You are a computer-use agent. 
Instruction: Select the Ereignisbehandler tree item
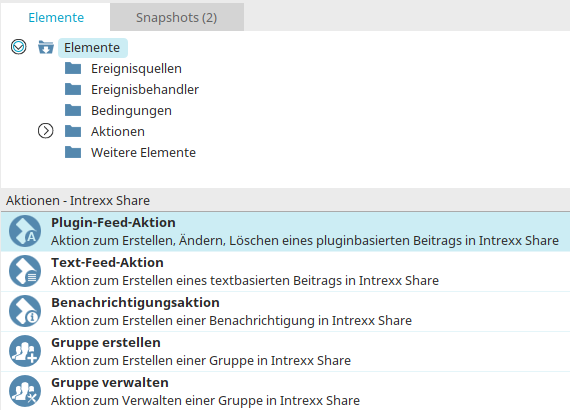[x=145, y=89]
